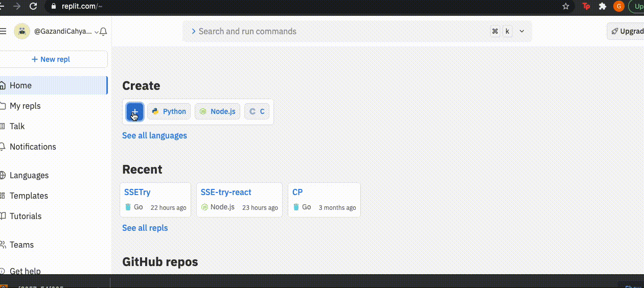Image resolution: width=644 pixels, height=288 pixels.
Task: Click the Upgrade button in Replit header
Action: [x=625, y=31]
